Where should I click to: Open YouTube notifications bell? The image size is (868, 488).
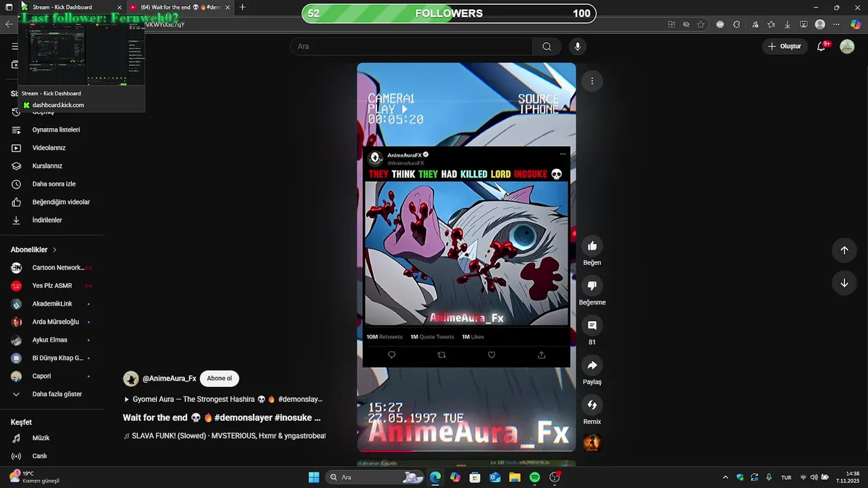pos(821,46)
